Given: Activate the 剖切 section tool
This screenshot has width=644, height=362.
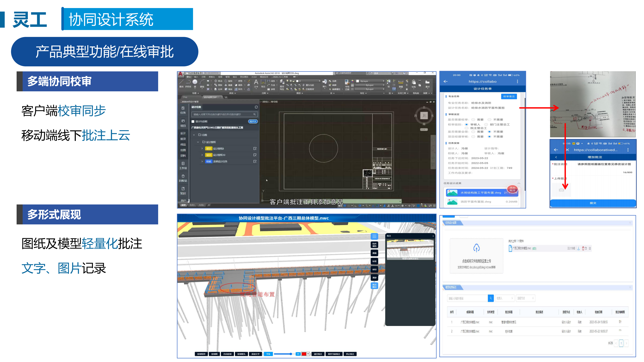Looking at the screenshot, I should [x=374, y=269].
